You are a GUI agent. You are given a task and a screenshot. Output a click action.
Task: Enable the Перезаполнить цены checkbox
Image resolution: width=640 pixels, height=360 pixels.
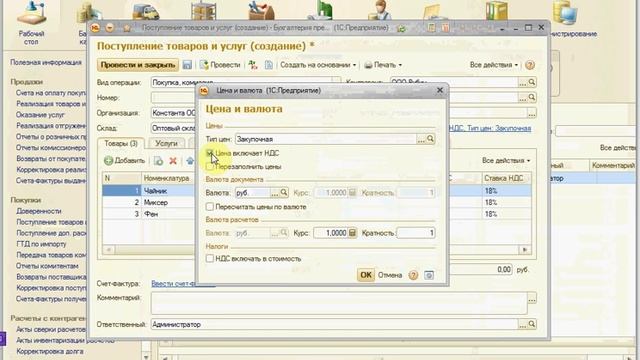(x=209, y=167)
